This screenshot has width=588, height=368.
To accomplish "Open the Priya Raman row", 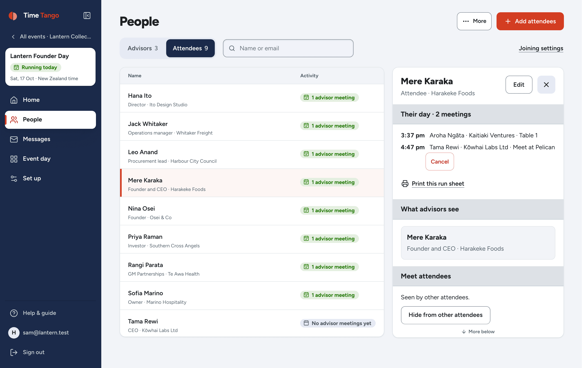I will [x=252, y=239].
